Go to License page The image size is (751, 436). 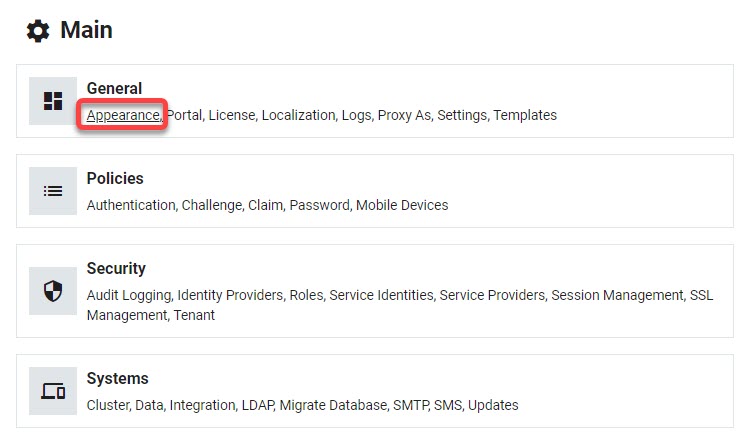(232, 115)
